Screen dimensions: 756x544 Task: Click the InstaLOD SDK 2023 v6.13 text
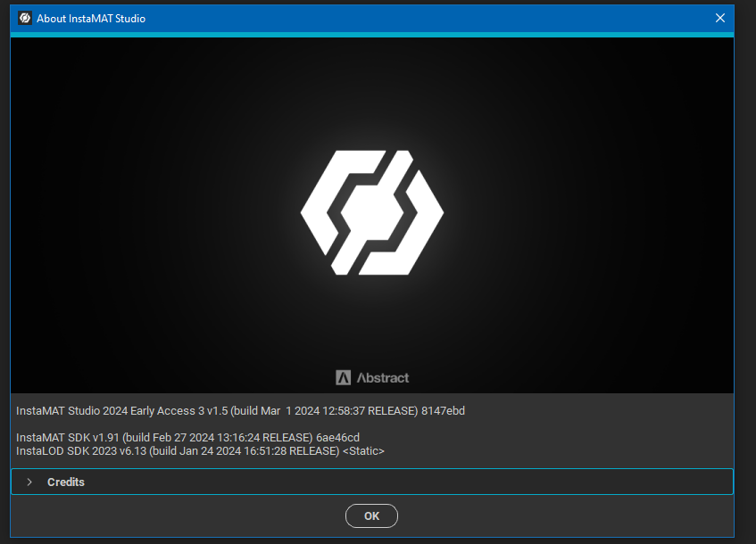[x=80, y=451]
